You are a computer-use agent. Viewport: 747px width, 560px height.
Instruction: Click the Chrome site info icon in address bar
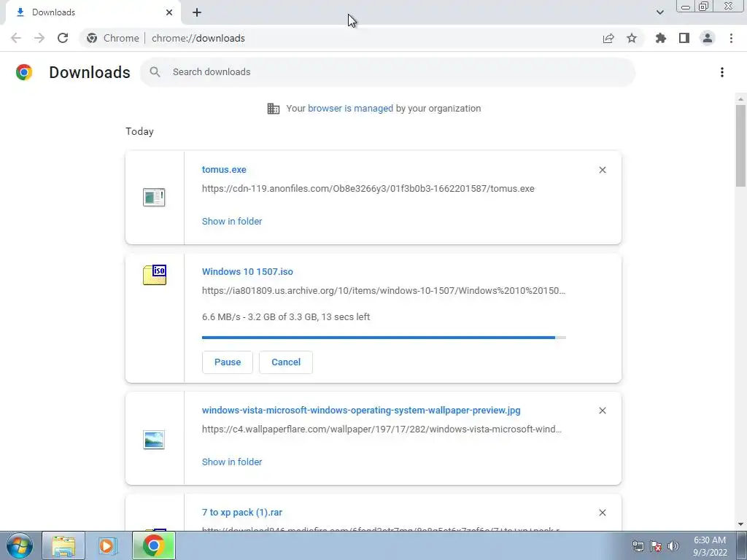tap(92, 38)
